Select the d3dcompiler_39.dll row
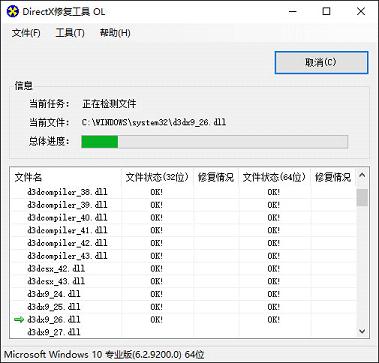The height and width of the screenshot is (363, 379). pyautogui.click(x=183, y=205)
